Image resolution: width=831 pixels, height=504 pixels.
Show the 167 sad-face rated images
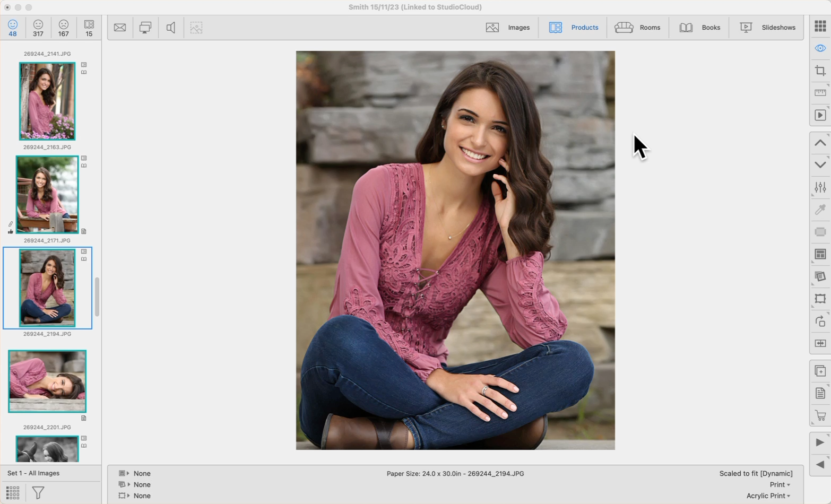64,28
